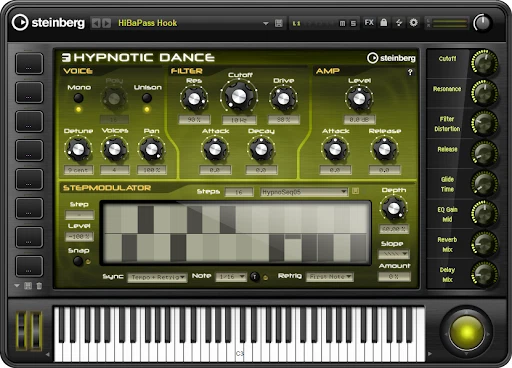Click the quick control Cutoff knob in the right panel
This screenshot has width=512, height=368.
tap(484, 62)
